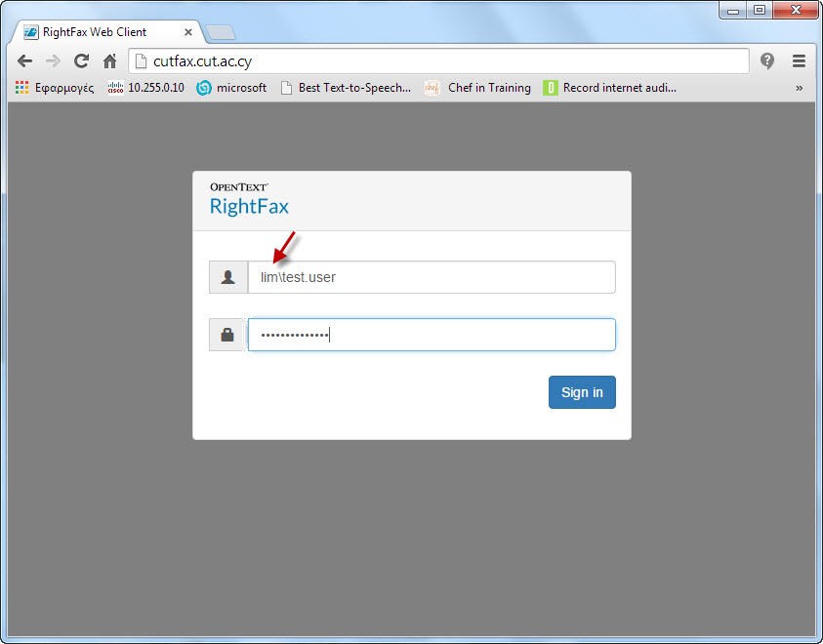Open the 10.255.0.10 Cisco bookmark
The image size is (823, 644).
145,88
